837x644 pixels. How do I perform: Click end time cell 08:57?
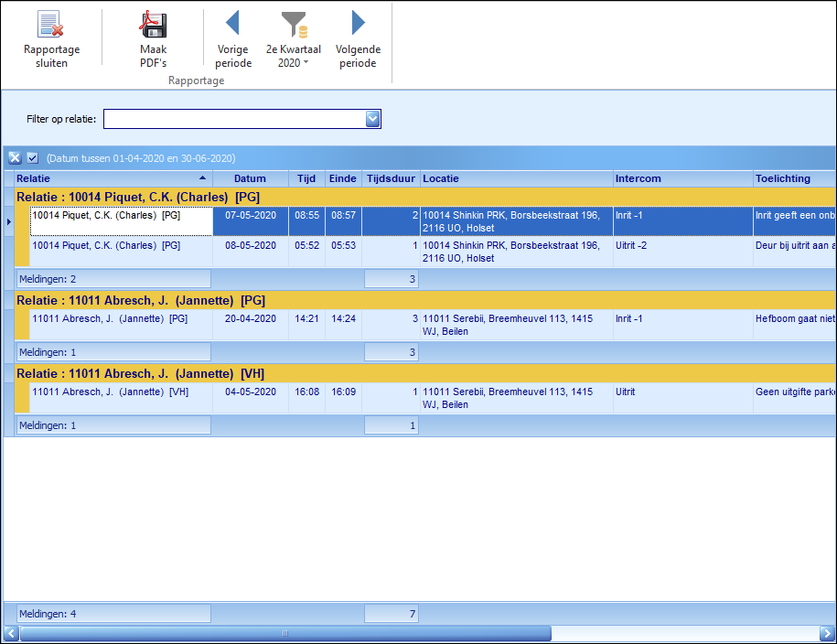343,221
